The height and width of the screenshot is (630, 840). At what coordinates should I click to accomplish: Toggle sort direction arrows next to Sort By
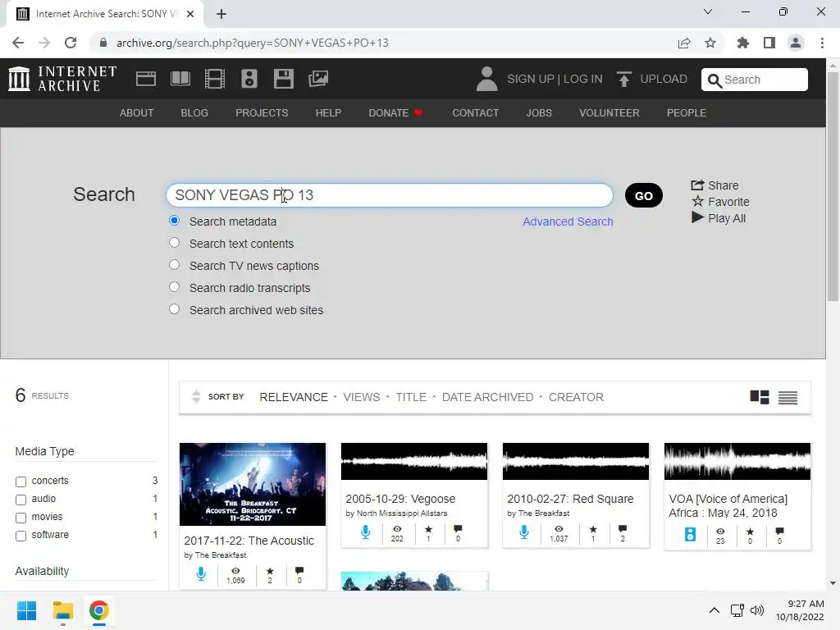click(x=196, y=396)
